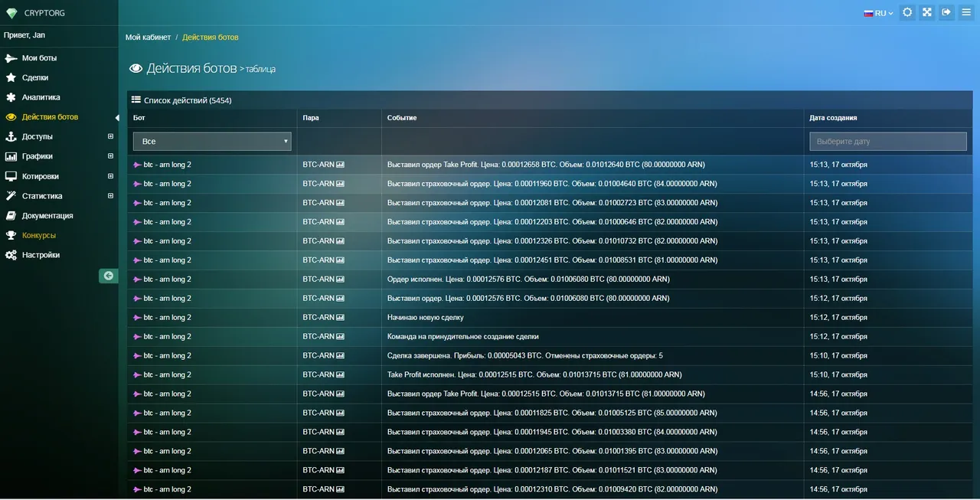The image size is (980, 500).
Task: Open 'Настройки' in the sidebar
Action: tap(41, 255)
